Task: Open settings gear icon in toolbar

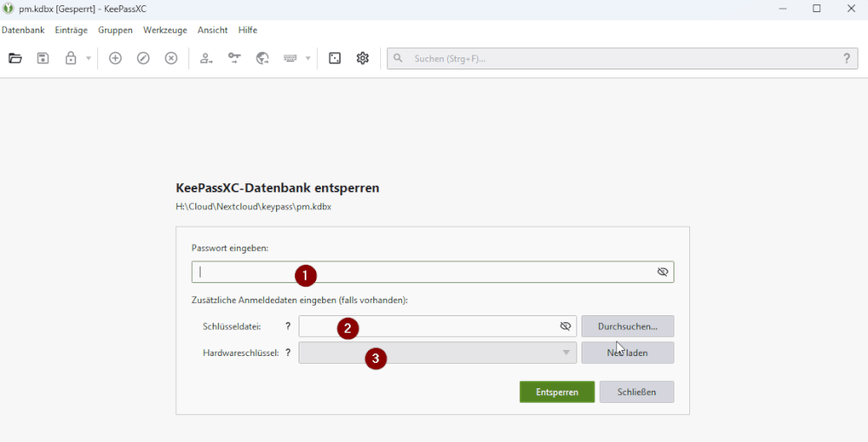Action: 363,58
